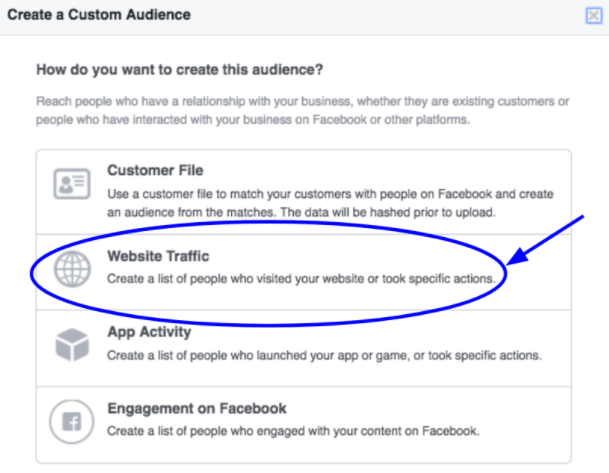
Task: Click the description about people who visited your website
Action: pyautogui.click(x=300, y=277)
